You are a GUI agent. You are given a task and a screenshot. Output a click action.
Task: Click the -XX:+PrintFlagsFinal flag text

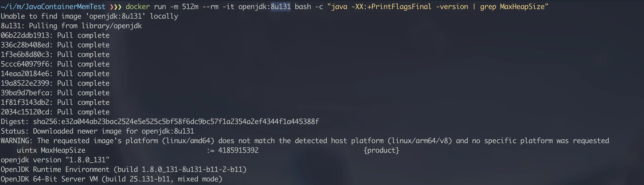click(391, 7)
